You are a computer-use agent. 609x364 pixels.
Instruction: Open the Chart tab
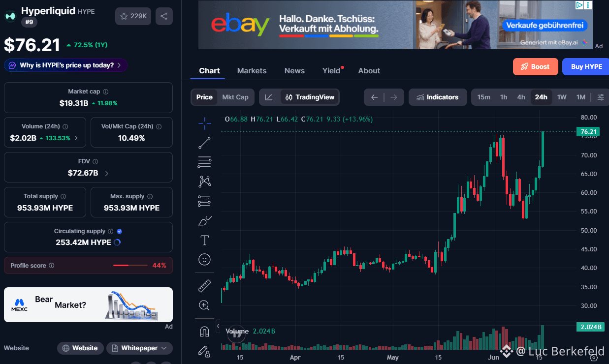pos(209,71)
